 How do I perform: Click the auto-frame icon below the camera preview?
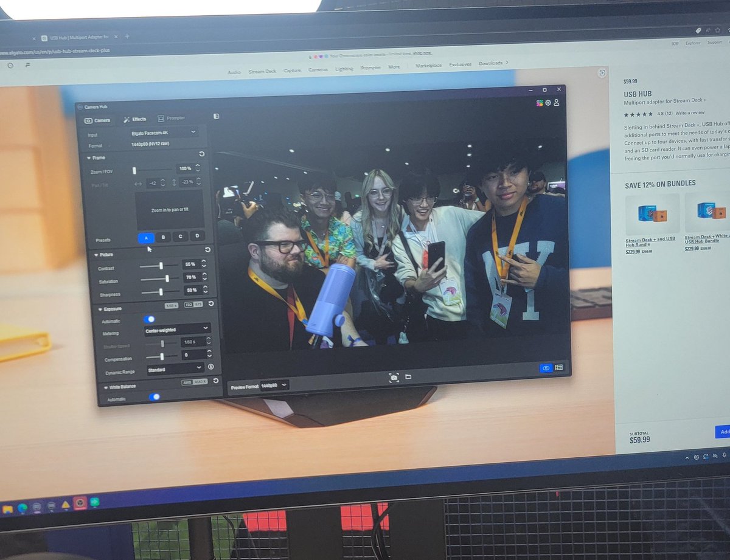tap(395, 377)
